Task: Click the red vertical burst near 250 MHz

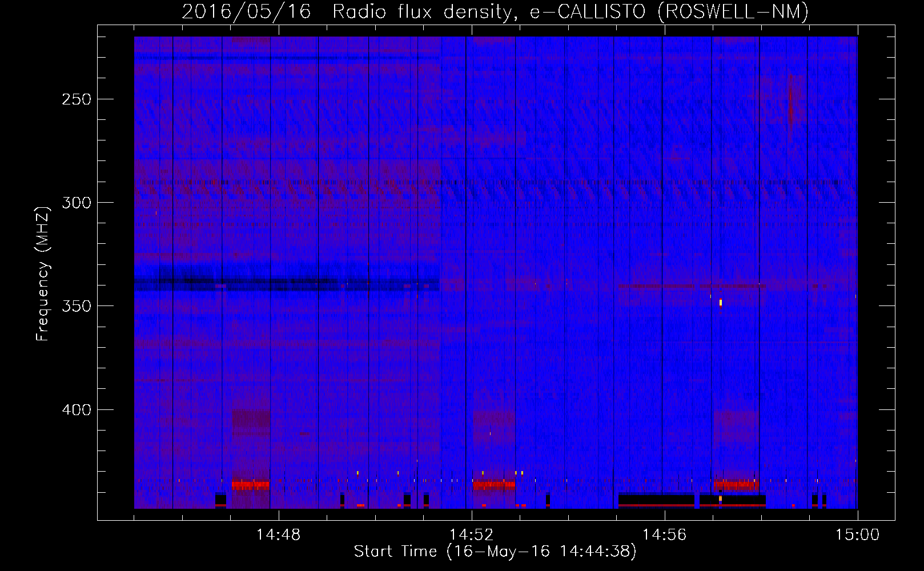Action: pos(791,108)
